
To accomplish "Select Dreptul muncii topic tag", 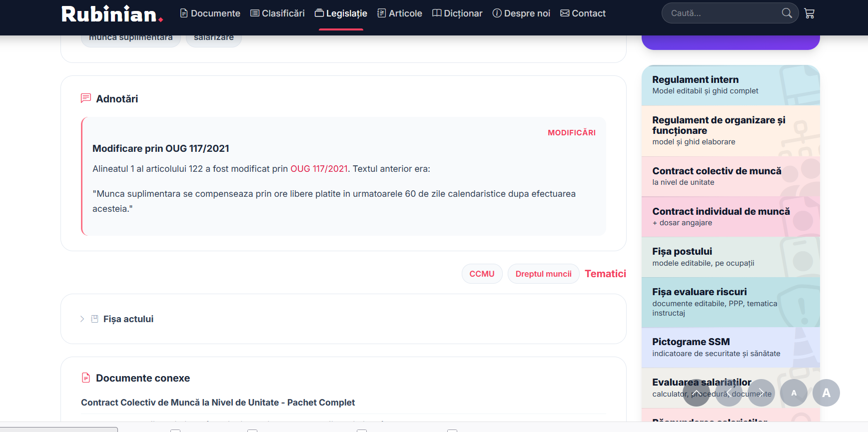I will 543,274.
